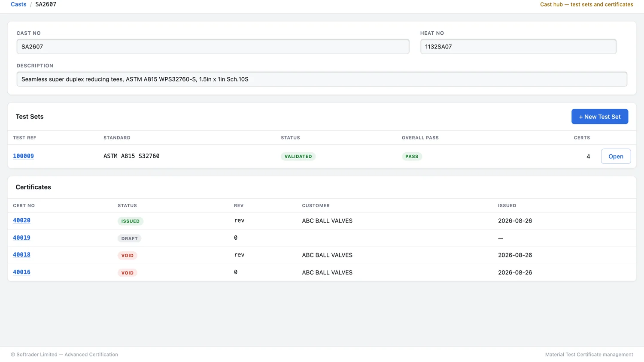Focus the Cast No input field

(213, 47)
